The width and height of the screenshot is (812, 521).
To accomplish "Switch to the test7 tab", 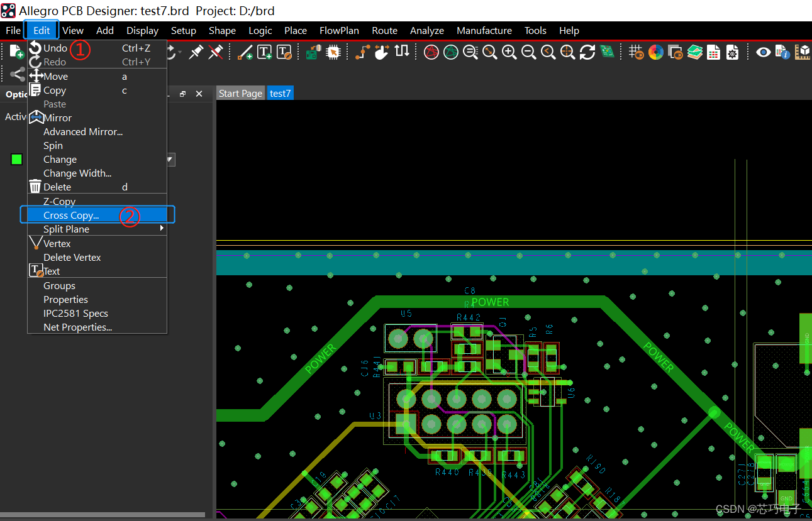I will pos(280,93).
